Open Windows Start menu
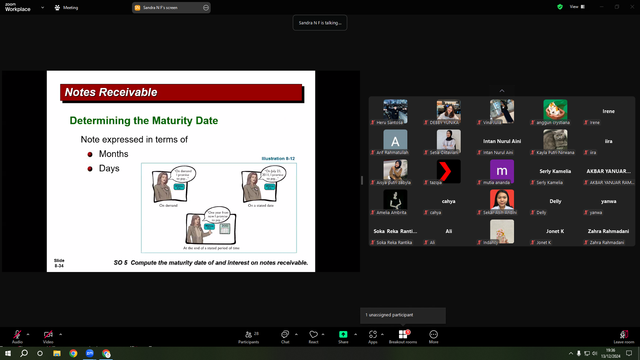This screenshot has height=360, width=640. pyautogui.click(x=8, y=353)
